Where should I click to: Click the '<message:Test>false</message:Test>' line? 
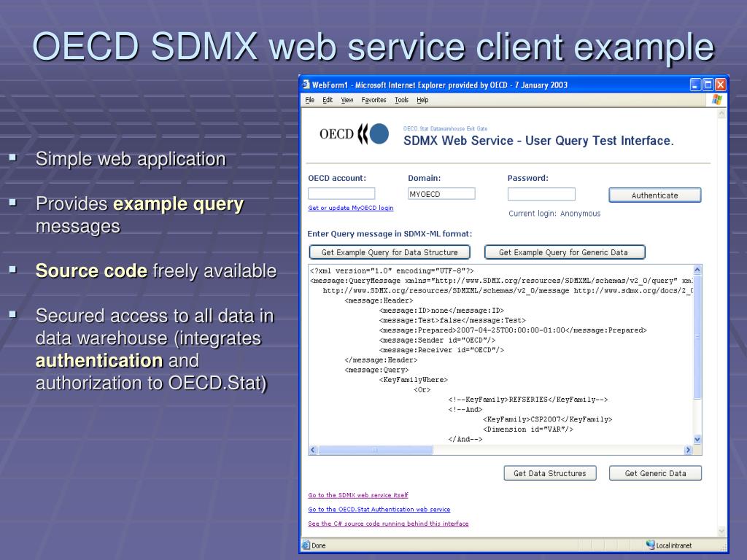(452, 321)
